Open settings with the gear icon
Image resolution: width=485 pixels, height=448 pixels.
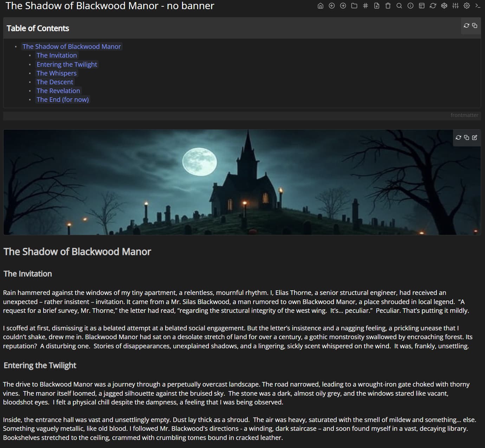tap(467, 6)
